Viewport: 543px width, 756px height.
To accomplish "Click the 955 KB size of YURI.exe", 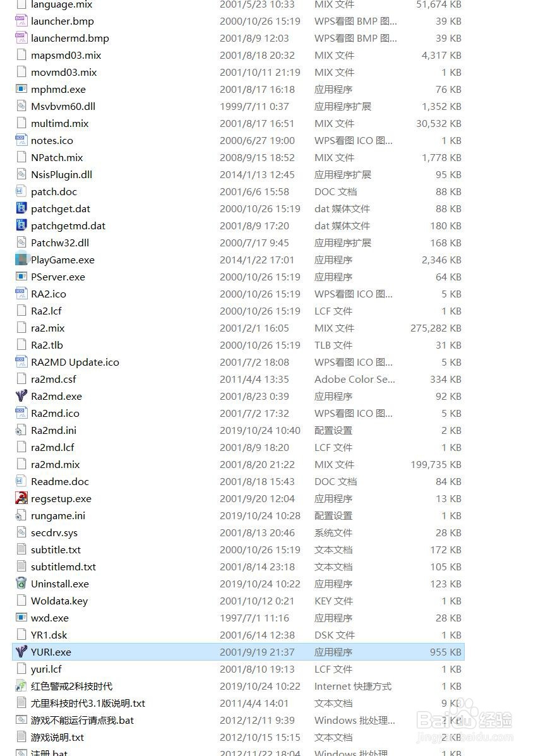I will click(x=446, y=652).
